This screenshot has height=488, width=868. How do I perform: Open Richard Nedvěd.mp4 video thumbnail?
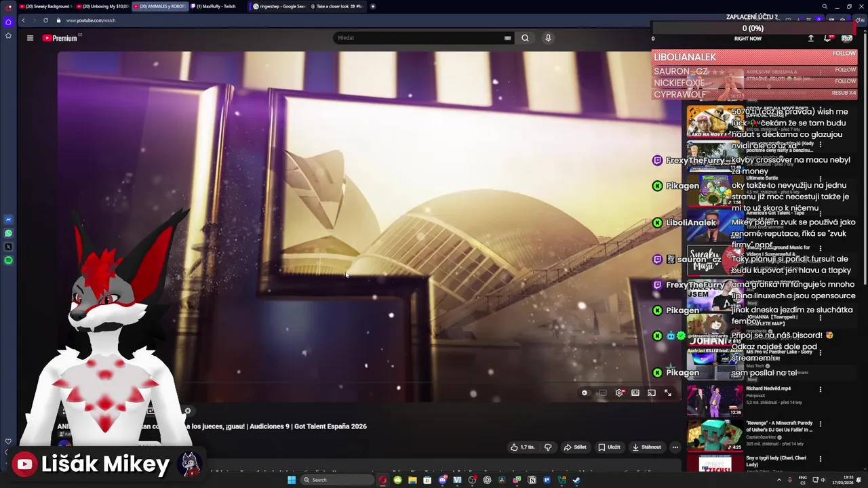[x=715, y=401]
